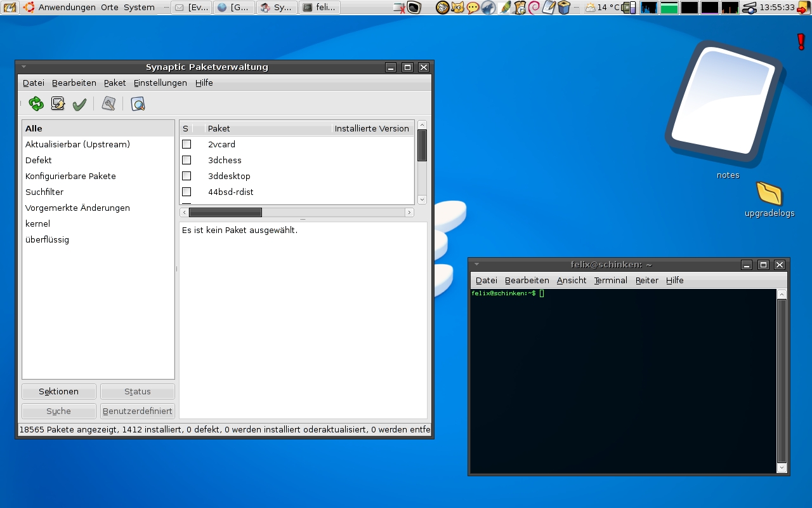
Task: Mark the 3dchess package checkbox
Action: pos(187,160)
